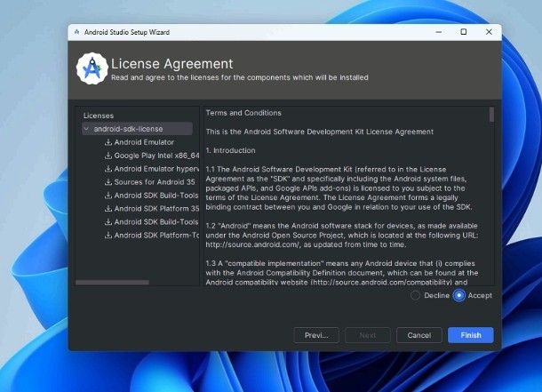
Task: Click the License Agreement title
Action: pos(172,64)
